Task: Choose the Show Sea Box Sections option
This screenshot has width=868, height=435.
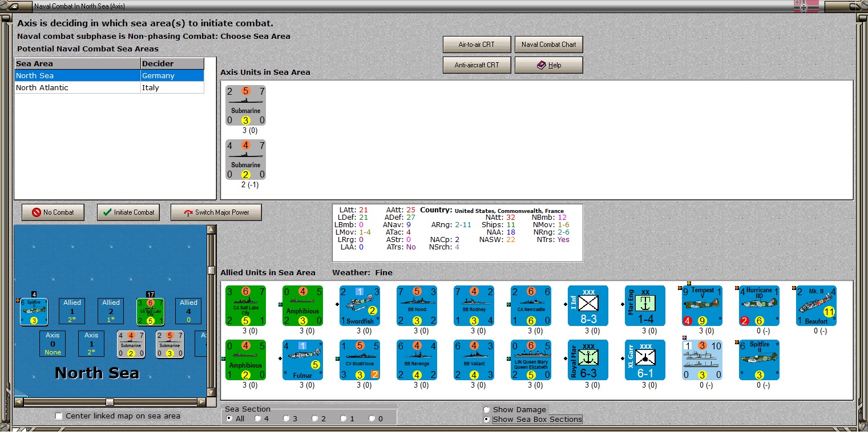Action: pos(533,419)
